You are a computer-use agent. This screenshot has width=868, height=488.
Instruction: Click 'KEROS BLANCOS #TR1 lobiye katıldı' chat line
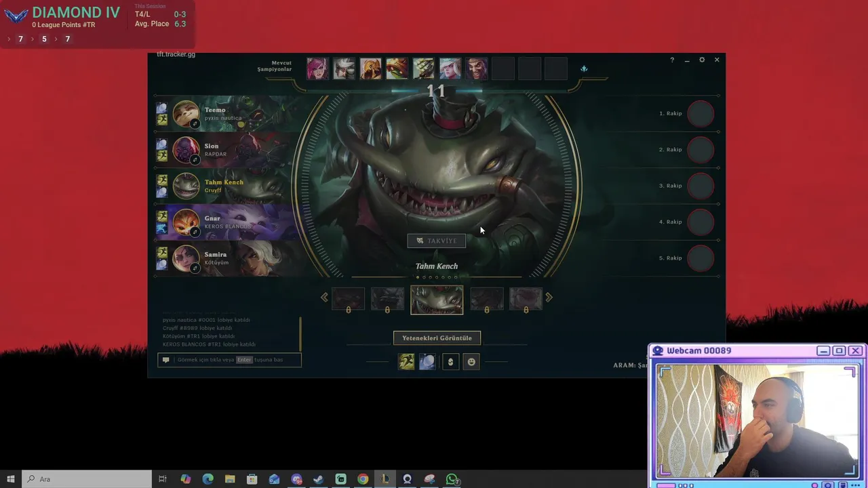[x=209, y=344]
